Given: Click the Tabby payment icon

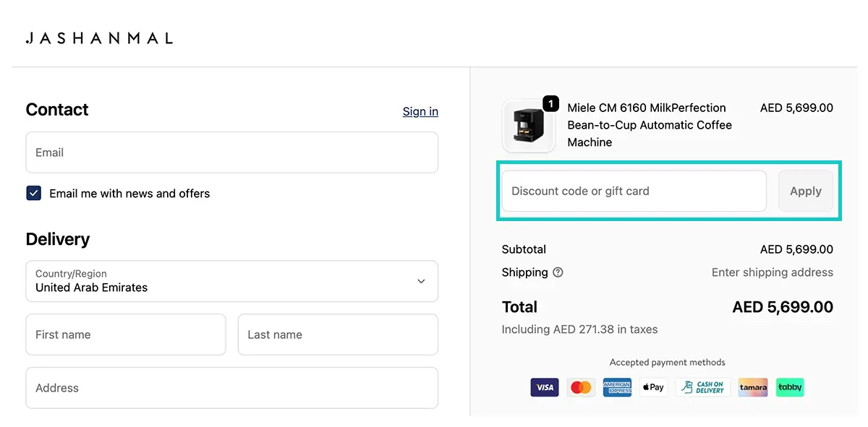Looking at the screenshot, I should tap(790, 387).
